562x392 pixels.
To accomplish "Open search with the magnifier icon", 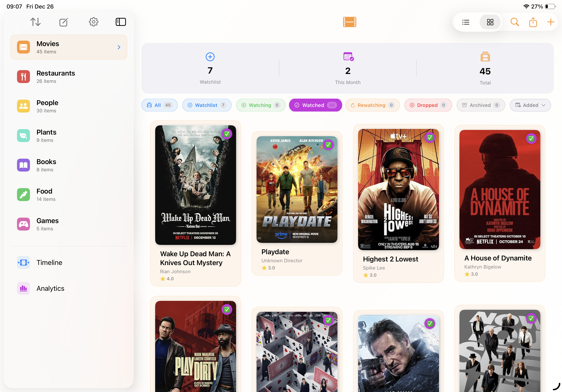I will [514, 22].
